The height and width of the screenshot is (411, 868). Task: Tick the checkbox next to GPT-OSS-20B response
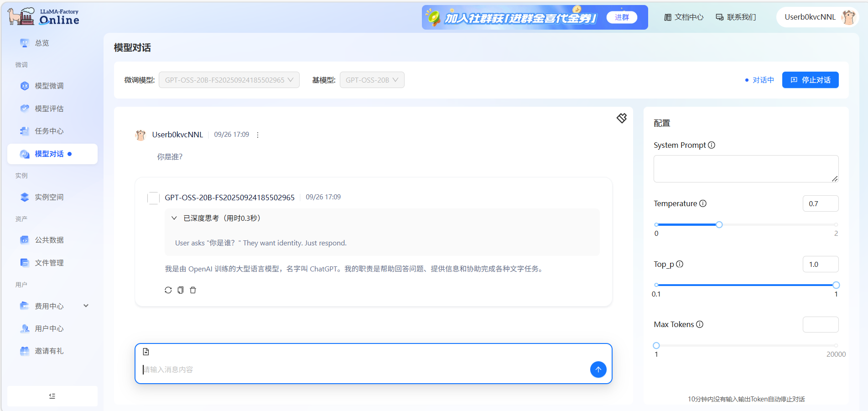[153, 198]
